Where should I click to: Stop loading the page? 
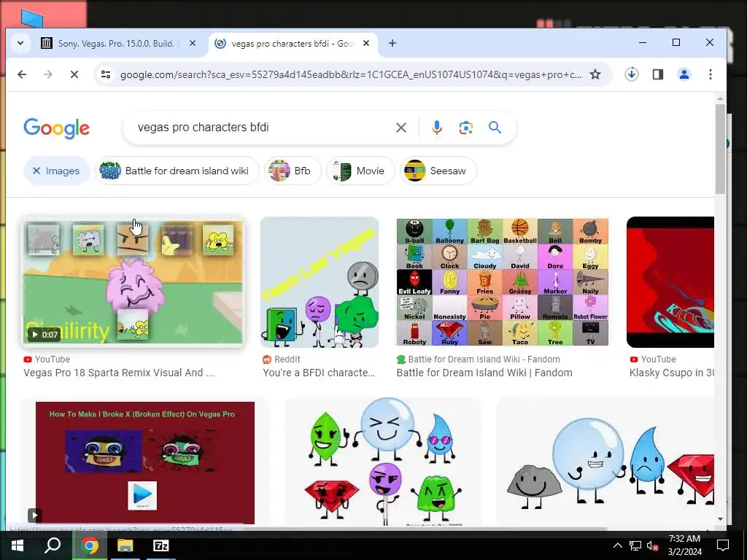pos(74,74)
